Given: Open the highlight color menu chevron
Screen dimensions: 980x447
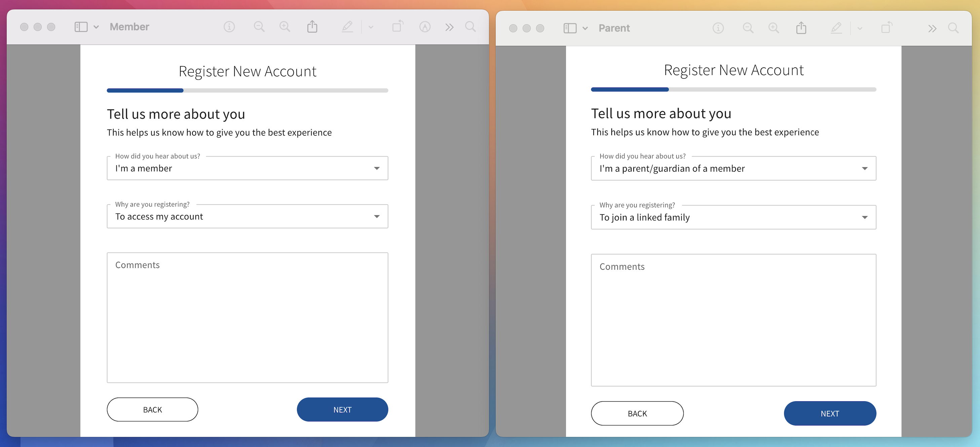Looking at the screenshot, I should [x=370, y=27].
